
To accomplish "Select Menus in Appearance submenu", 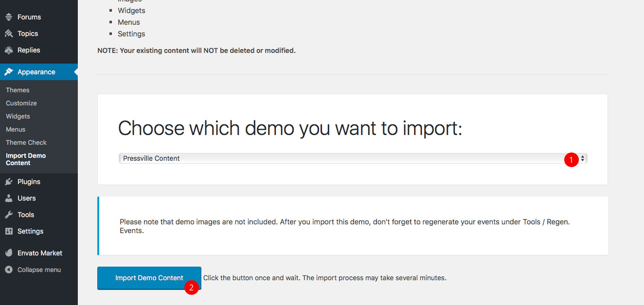I will coord(16,129).
